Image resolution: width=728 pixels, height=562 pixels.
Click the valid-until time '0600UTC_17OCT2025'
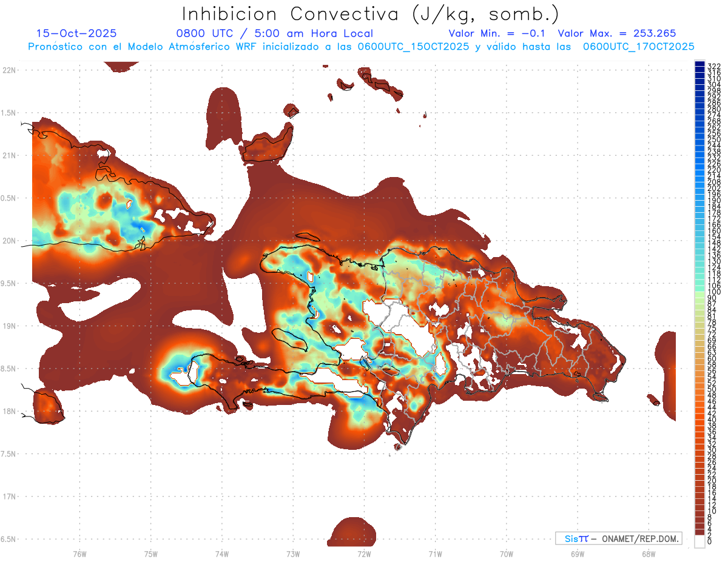[639, 47]
